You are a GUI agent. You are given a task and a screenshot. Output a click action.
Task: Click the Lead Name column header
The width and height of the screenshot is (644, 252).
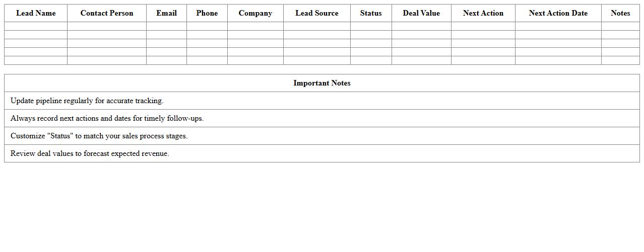coord(36,13)
